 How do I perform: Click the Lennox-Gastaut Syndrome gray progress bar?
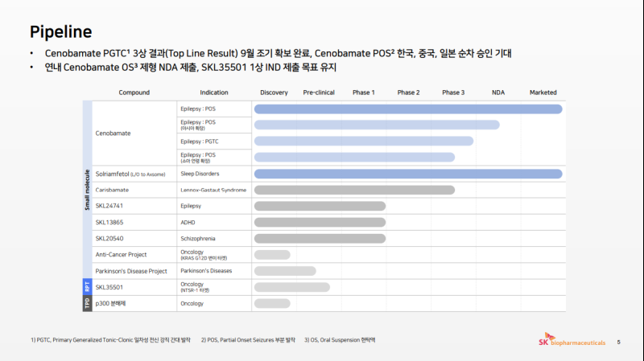(354, 190)
